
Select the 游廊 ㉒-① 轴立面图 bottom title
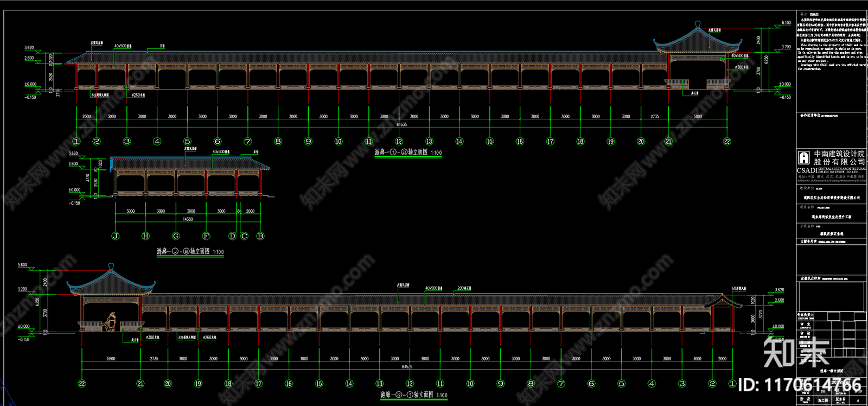[x=414, y=395]
